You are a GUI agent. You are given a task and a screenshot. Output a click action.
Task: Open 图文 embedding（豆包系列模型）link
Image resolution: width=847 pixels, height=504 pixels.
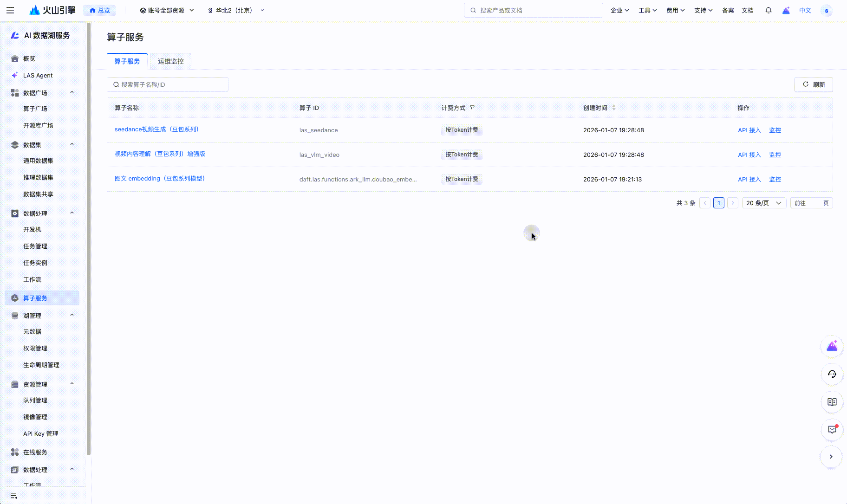point(160,179)
